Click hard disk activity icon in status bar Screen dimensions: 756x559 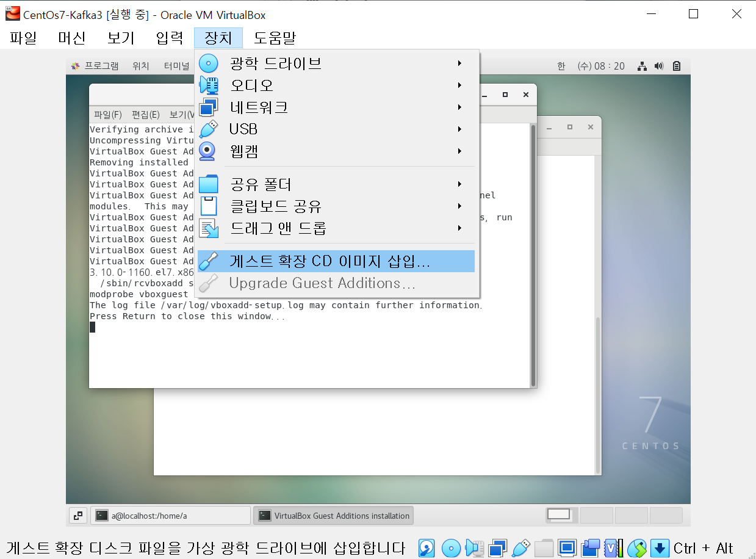click(x=427, y=548)
